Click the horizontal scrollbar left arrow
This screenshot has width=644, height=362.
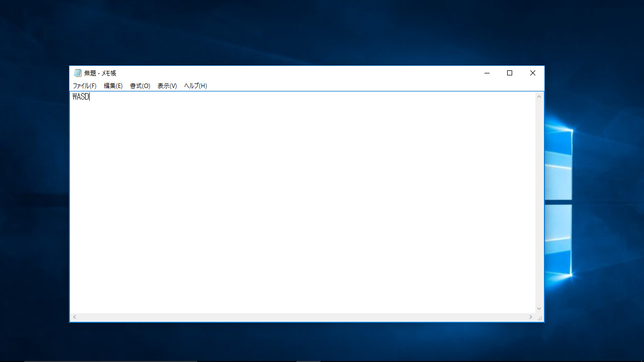pyautogui.click(x=74, y=317)
